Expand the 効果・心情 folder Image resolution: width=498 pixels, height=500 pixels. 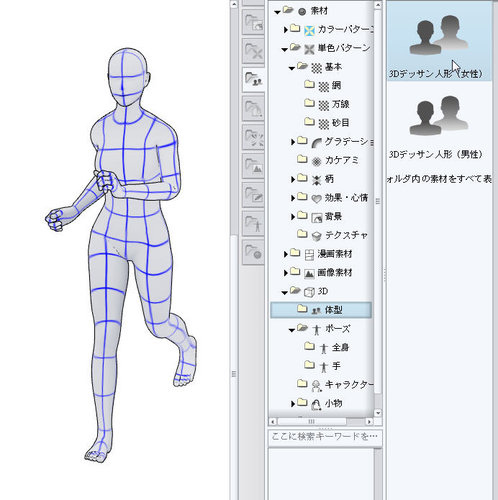pyautogui.click(x=293, y=198)
